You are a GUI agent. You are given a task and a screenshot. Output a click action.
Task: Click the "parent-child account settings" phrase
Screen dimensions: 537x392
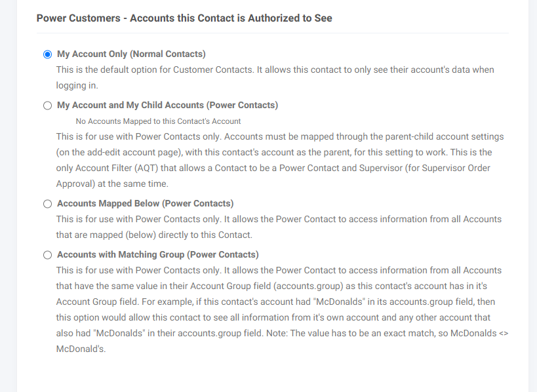[445, 136]
